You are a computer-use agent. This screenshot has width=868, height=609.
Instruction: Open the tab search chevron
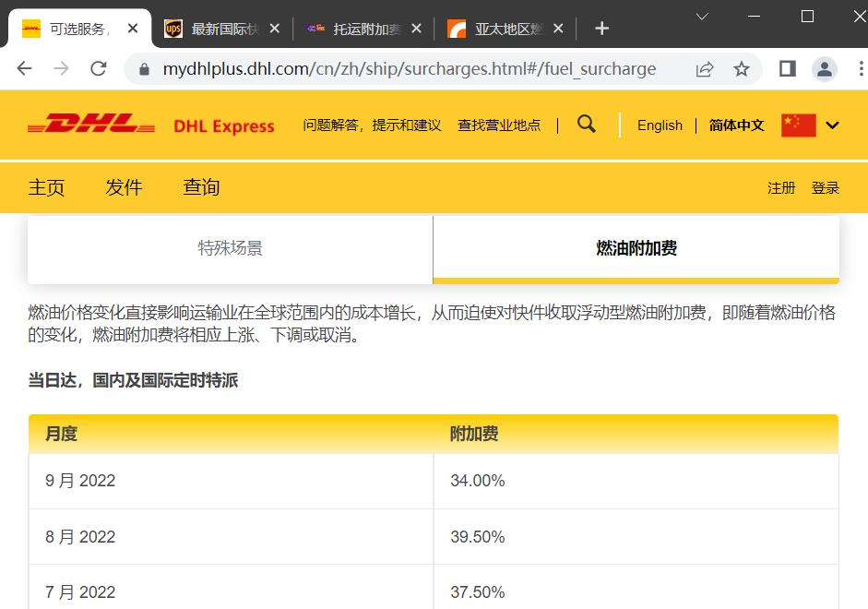coord(703,17)
